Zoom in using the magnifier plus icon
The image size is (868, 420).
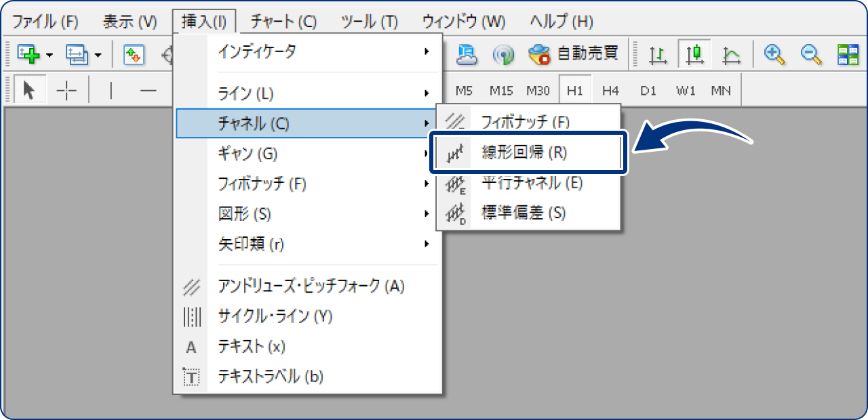point(774,54)
